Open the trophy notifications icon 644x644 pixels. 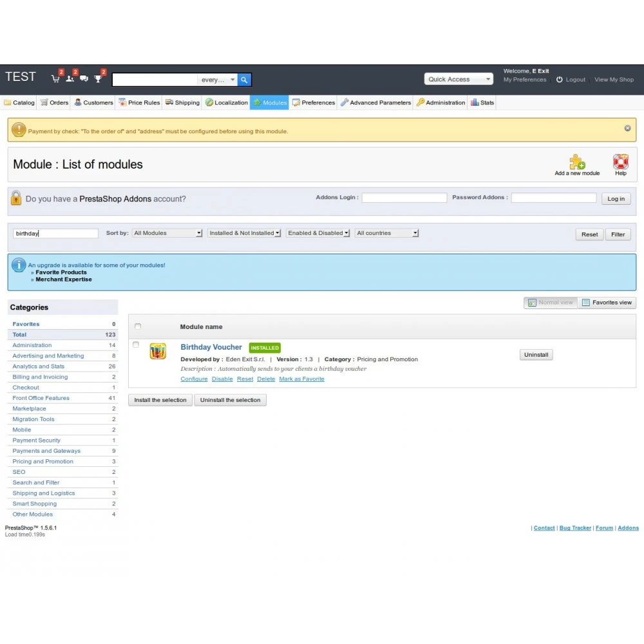98,79
